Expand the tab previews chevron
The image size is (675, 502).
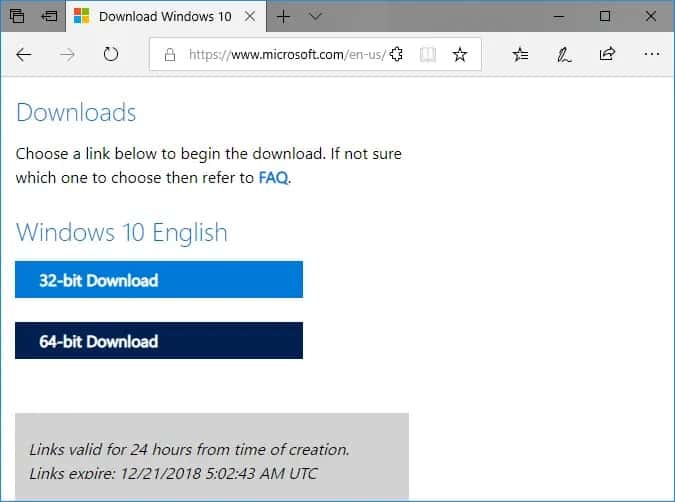[x=316, y=16]
